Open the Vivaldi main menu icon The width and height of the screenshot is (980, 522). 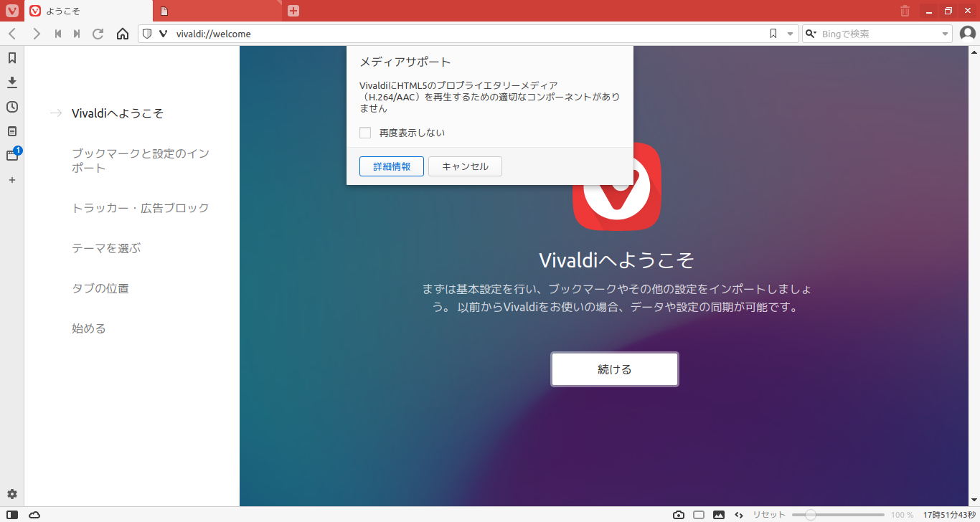[x=11, y=11]
